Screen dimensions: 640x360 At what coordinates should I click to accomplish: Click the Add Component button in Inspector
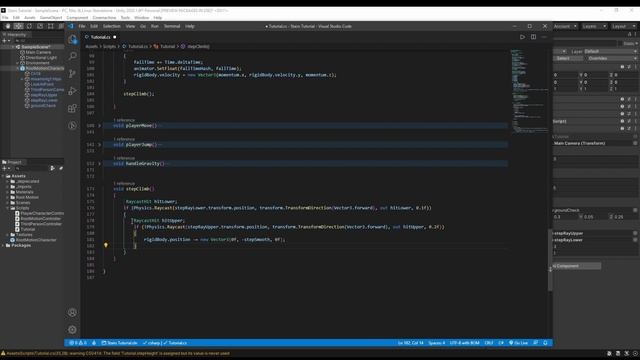tap(576, 266)
